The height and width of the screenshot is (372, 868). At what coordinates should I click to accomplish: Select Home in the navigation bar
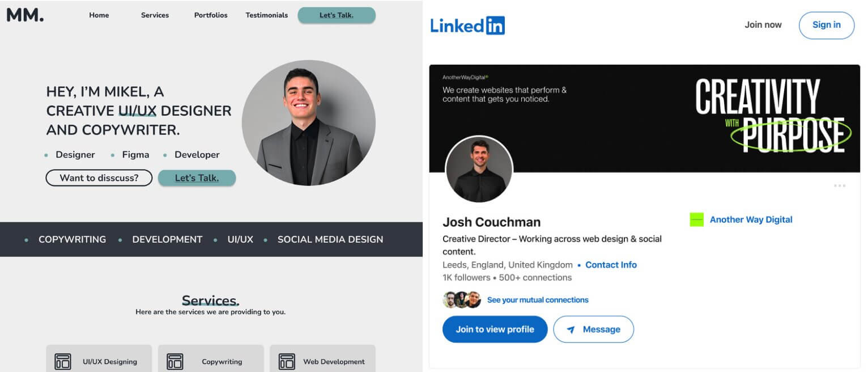(x=99, y=15)
